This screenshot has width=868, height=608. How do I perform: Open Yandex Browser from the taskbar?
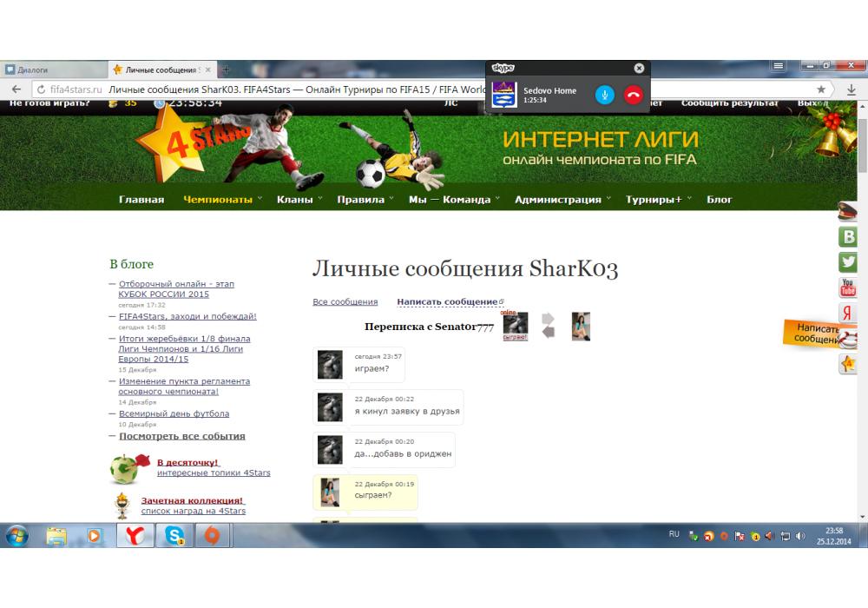coord(135,536)
